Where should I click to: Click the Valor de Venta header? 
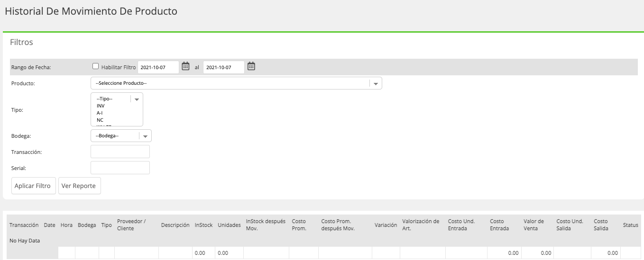point(534,225)
